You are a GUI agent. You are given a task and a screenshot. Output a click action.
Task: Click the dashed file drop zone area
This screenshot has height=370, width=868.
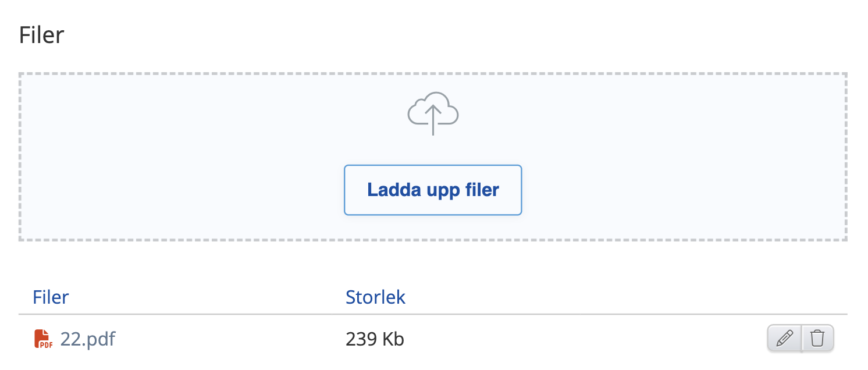(x=433, y=157)
